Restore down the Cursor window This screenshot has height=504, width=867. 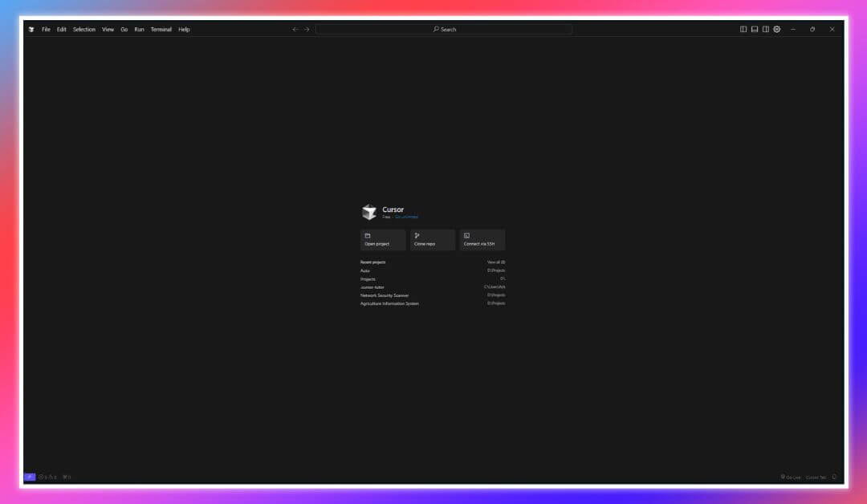point(812,29)
